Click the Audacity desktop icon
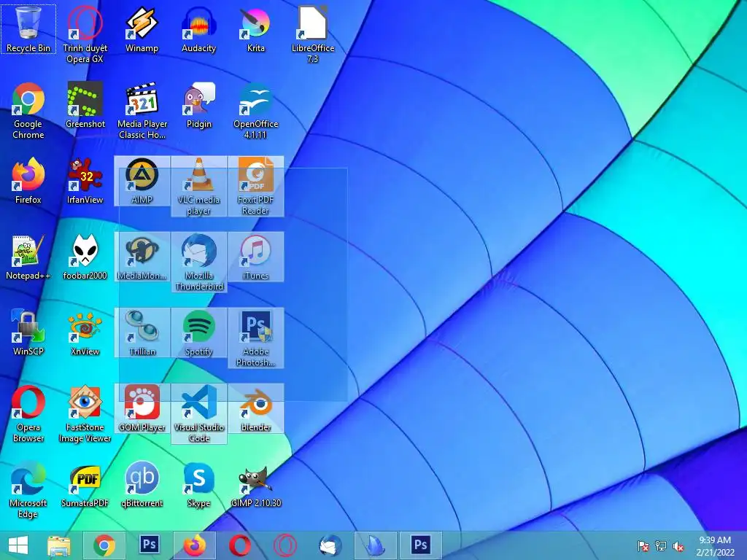Screen dimensions: 747x560 click(x=198, y=29)
